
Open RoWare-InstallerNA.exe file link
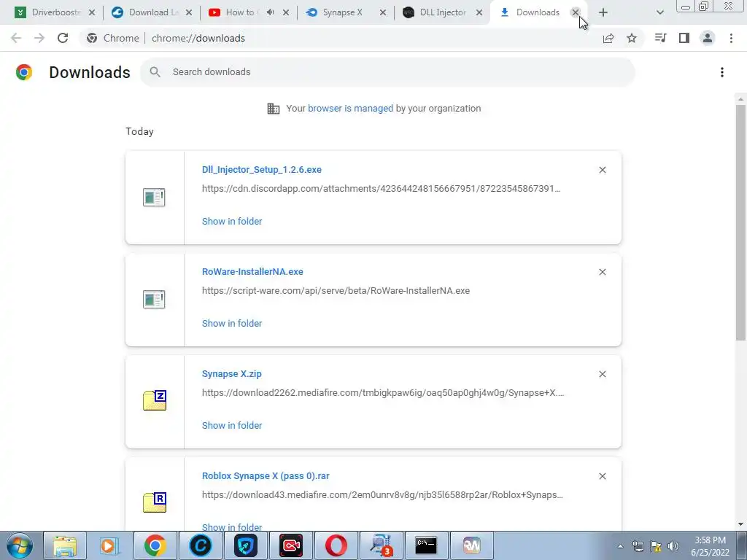(x=252, y=271)
